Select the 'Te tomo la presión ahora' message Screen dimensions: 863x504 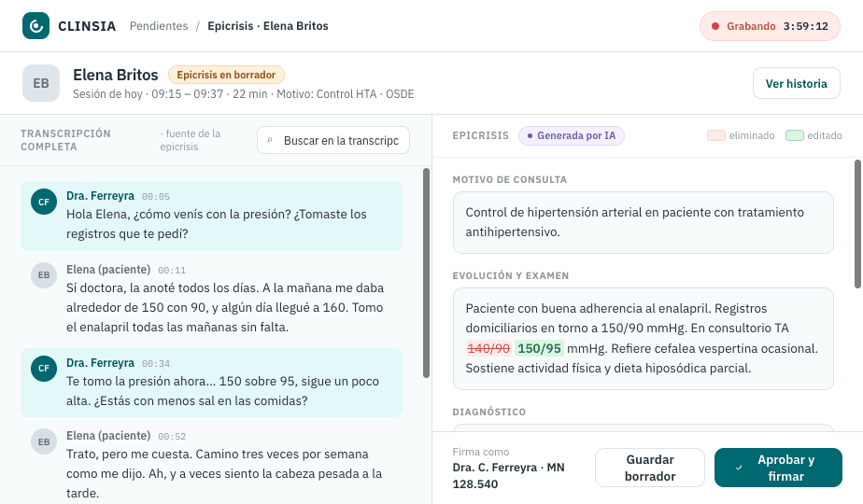pyautogui.click(x=211, y=383)
